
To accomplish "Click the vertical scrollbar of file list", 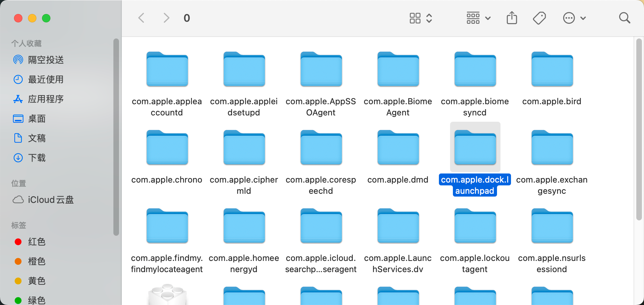I will click(639, 129).
